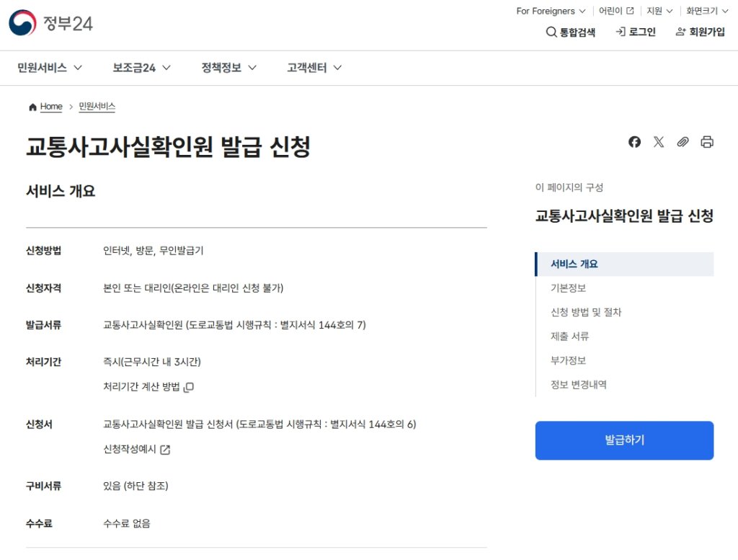The width and height of the screenshot is (738, 560).
Task: Jump to 제출 서류 section
Action: click(x=569, y=337)
